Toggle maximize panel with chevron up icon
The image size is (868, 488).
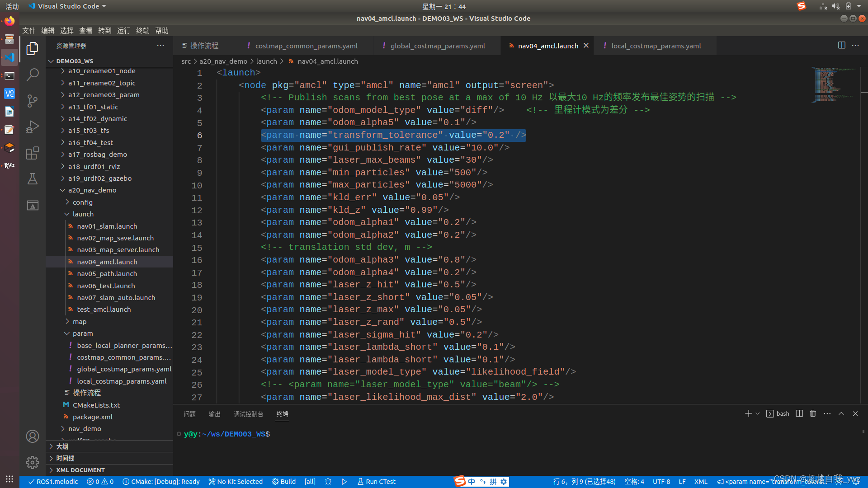click(841, 413)
